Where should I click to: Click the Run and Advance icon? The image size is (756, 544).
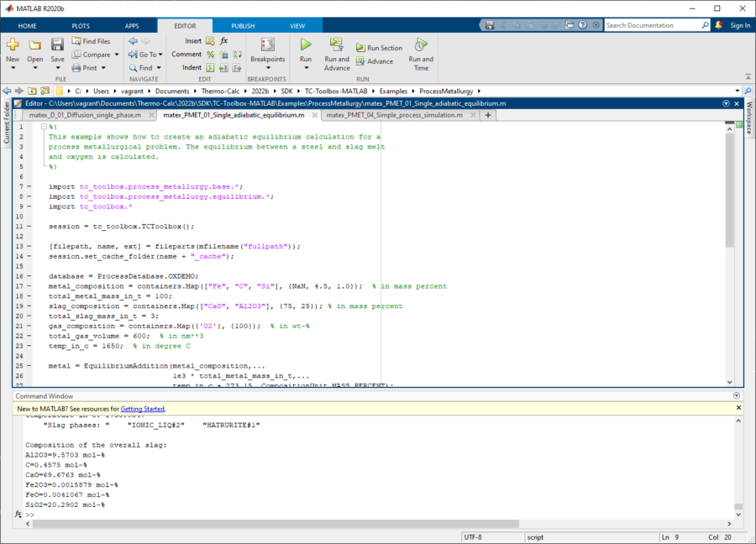337,44
